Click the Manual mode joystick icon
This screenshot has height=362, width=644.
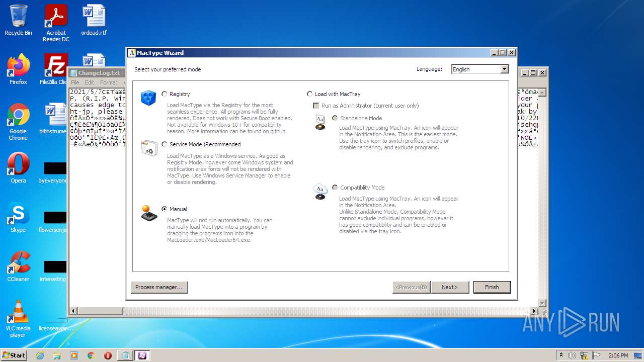click(148, 213)
